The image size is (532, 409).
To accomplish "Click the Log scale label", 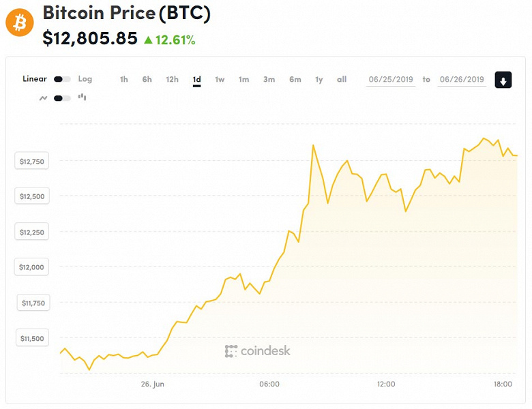I will tap(85, 79).
